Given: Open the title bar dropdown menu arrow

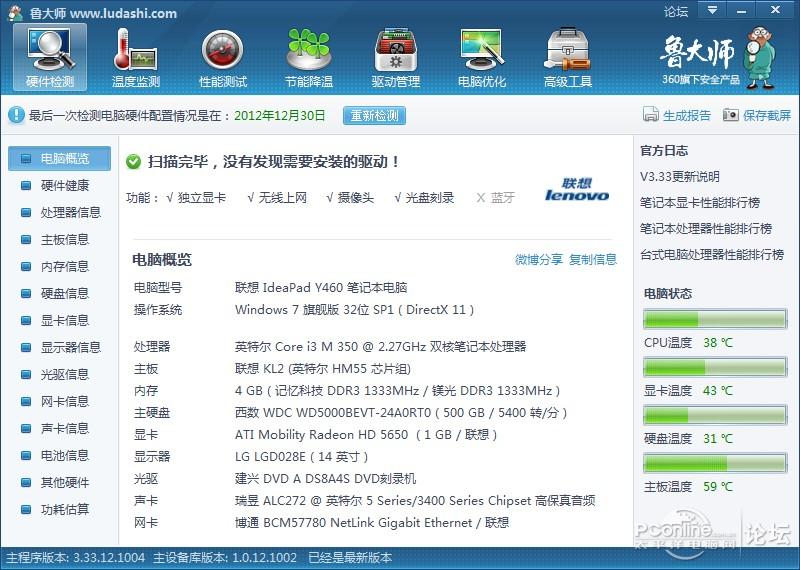Looking at the screenshot, I should coord(712,10).
